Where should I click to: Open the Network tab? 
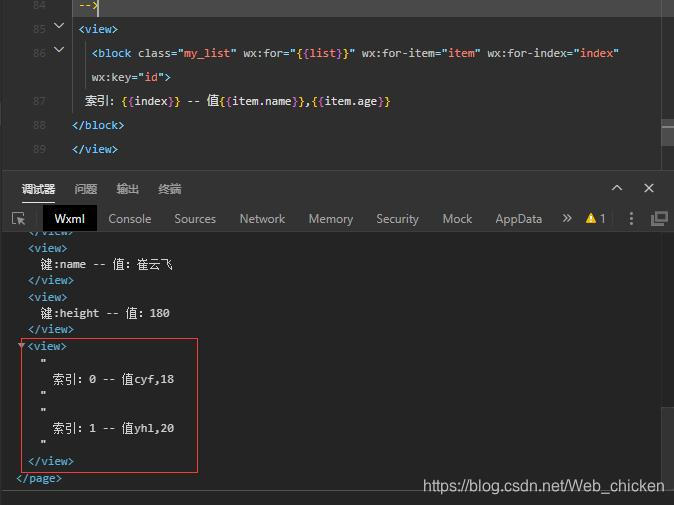[262, 219]
